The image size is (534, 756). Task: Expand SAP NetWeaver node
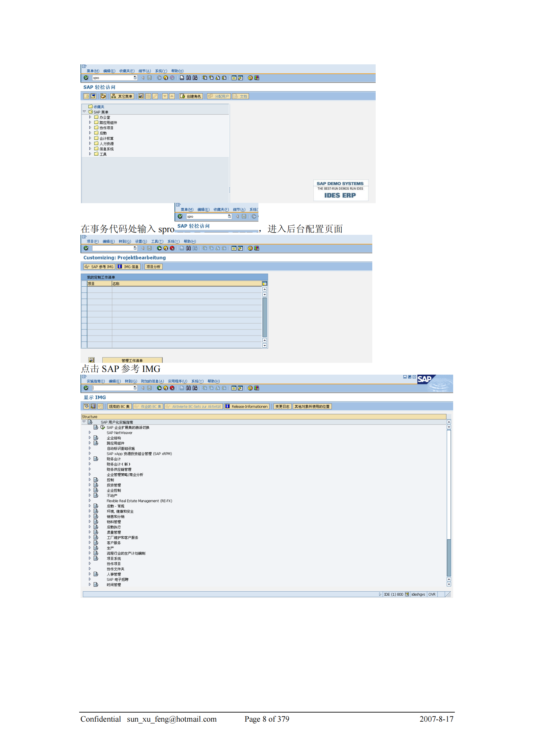[x=90, y=433]
